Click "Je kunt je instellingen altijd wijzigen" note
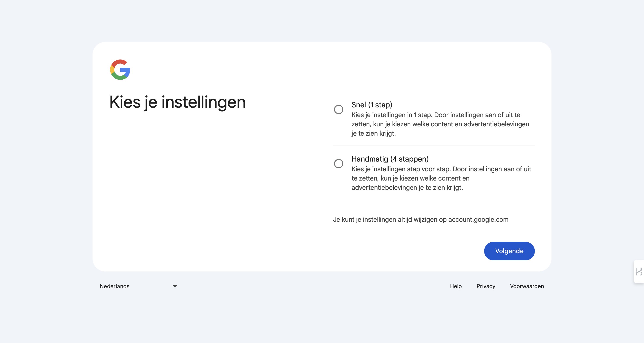This screenshot has height=343, width=644. coord(390,219)
